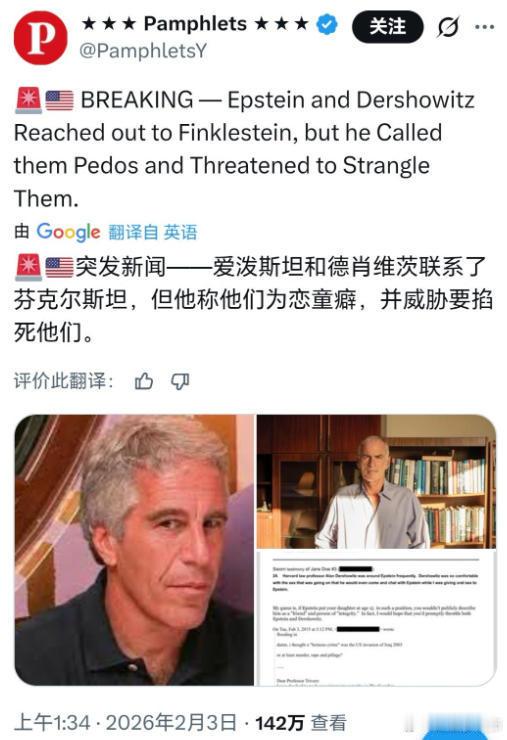Image resolution: width=507 pixels, height=740 pixels.
Task: Open the 142万 查看 view count
Action: pos(301,723)
